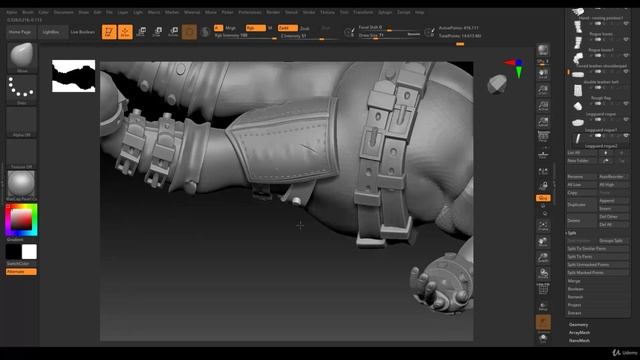Screen dimensions: 640x360
Task: Expand the ArrayMesh palette section
Action: [580, 333]
